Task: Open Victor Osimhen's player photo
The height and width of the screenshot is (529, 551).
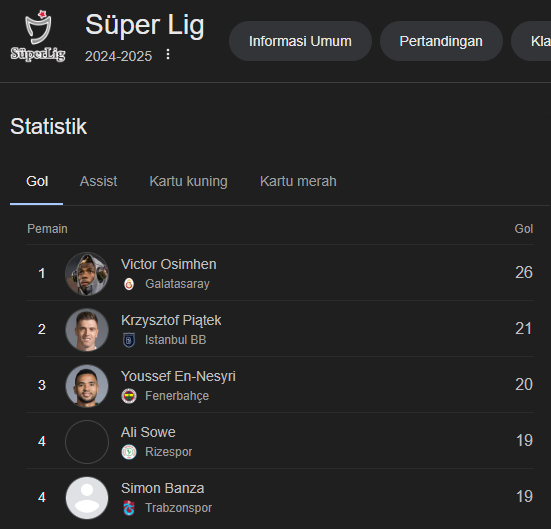Action: point(87,273)
